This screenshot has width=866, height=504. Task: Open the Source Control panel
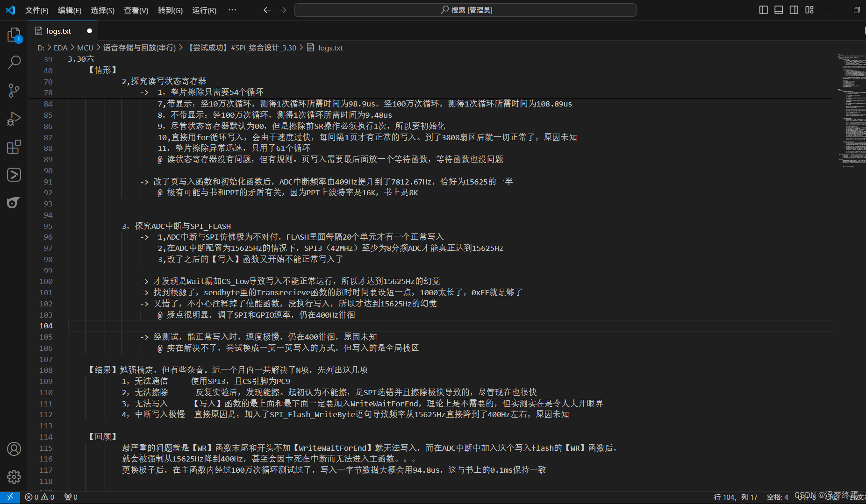(x=14, y=91)
